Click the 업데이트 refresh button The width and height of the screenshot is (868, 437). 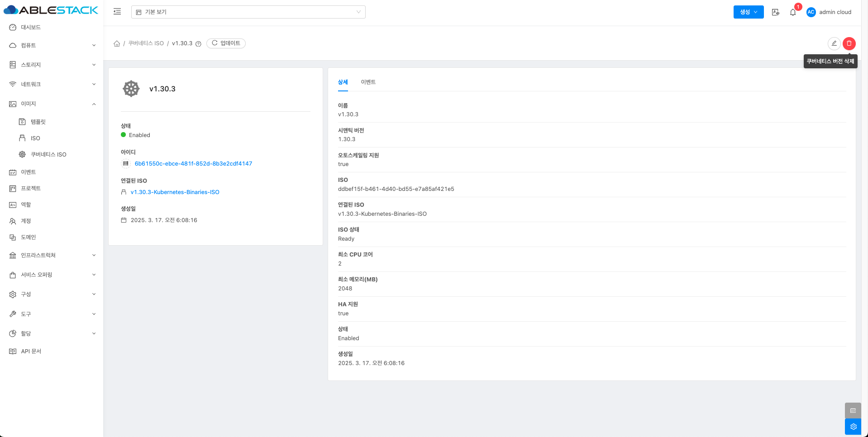pos(226,43)
